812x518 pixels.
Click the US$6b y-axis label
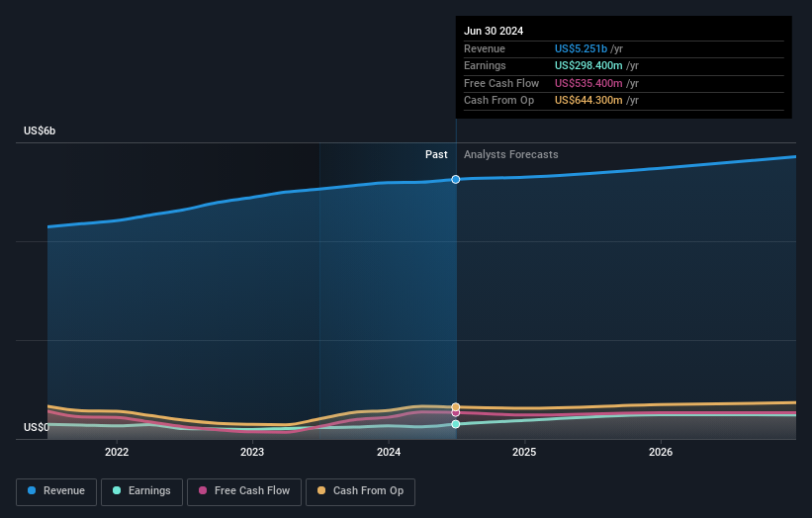point(40,130)
